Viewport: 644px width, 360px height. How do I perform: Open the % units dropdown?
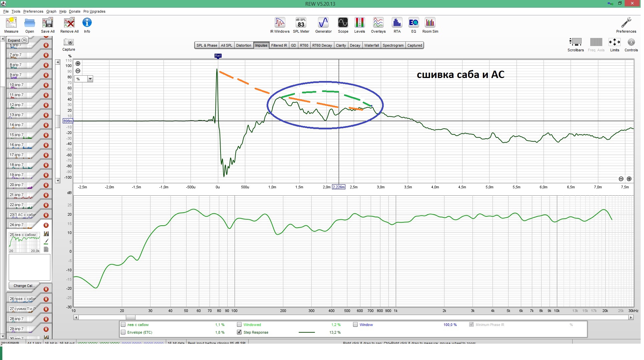(90, 79)
